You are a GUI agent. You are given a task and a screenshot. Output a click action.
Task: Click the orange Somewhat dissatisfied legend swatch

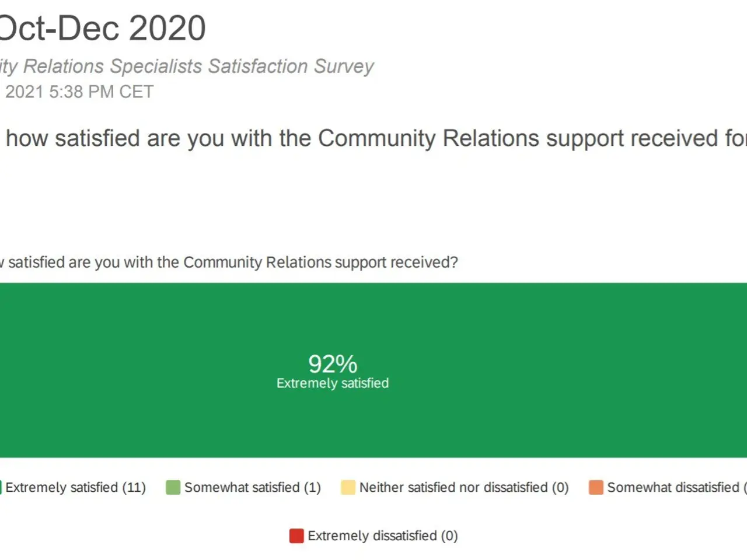point(596,487)
